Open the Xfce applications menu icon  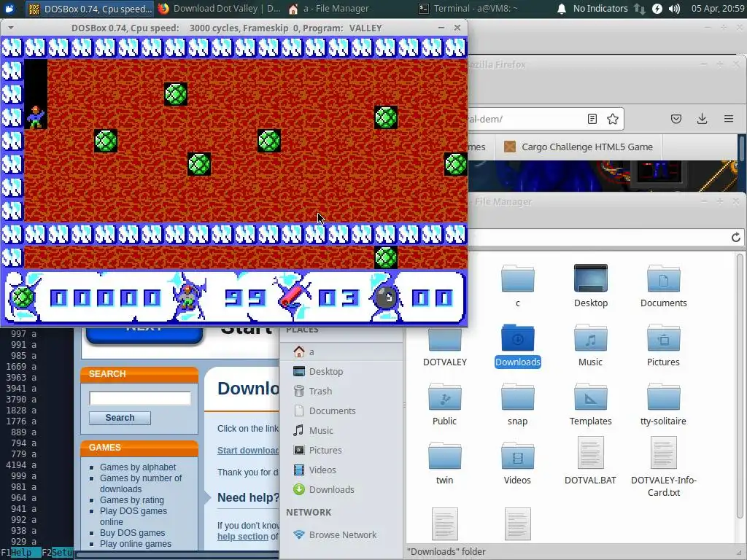click(x=9, y=9)
